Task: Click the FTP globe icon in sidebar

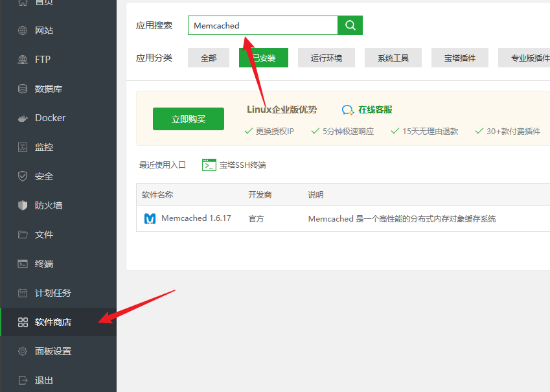Action: (x=23, y=60)
